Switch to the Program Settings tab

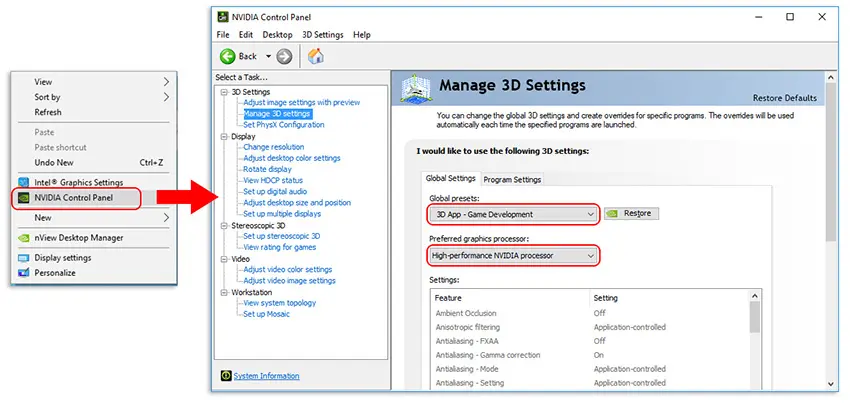coord(512,180)
